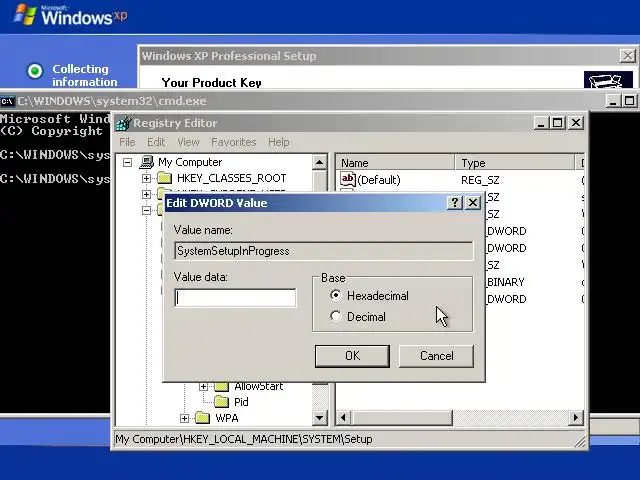
Task: Close the Registry Editor window
Action: pyautogui.click(x=576, y=122)
